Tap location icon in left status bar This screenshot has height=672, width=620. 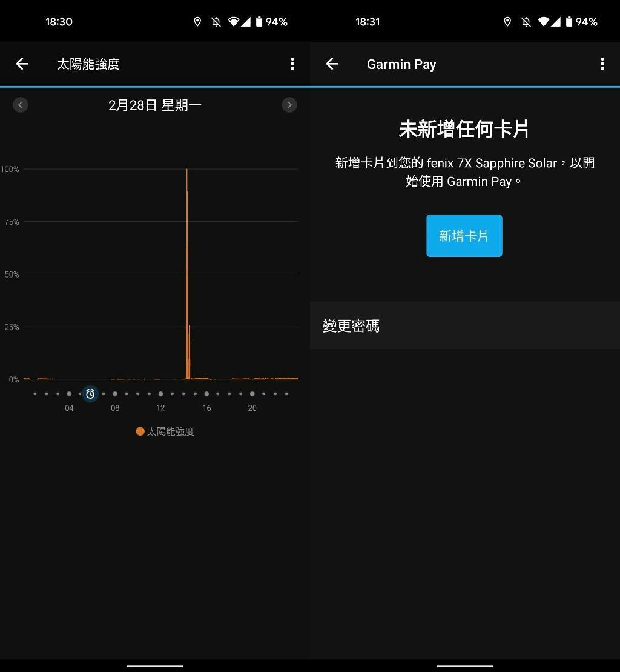pos(197,22)
